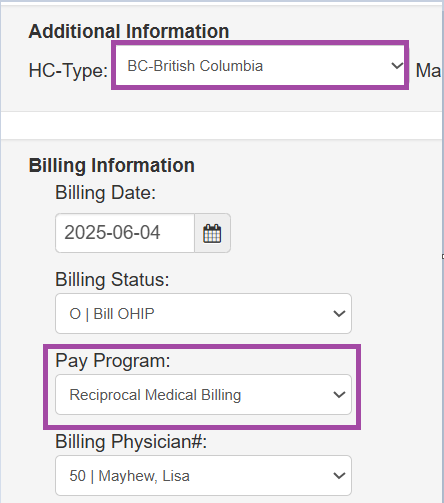Click the chevron arrow on HC-Type dropdown
The width and height of the screenshot is (444, 503).
397,66
